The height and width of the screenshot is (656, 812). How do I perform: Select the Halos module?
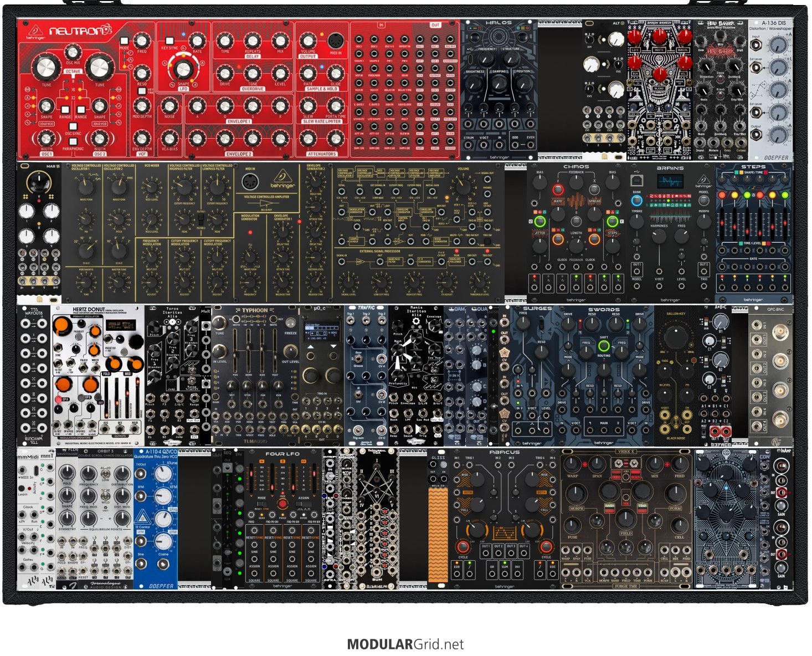[x=498, y=89]
